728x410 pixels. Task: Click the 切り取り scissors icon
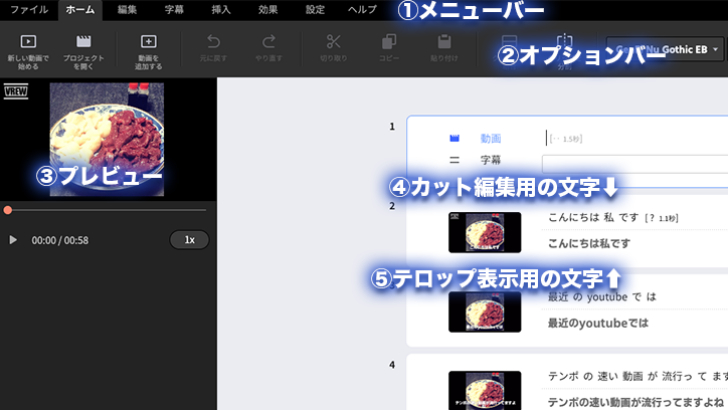point(333,41)
